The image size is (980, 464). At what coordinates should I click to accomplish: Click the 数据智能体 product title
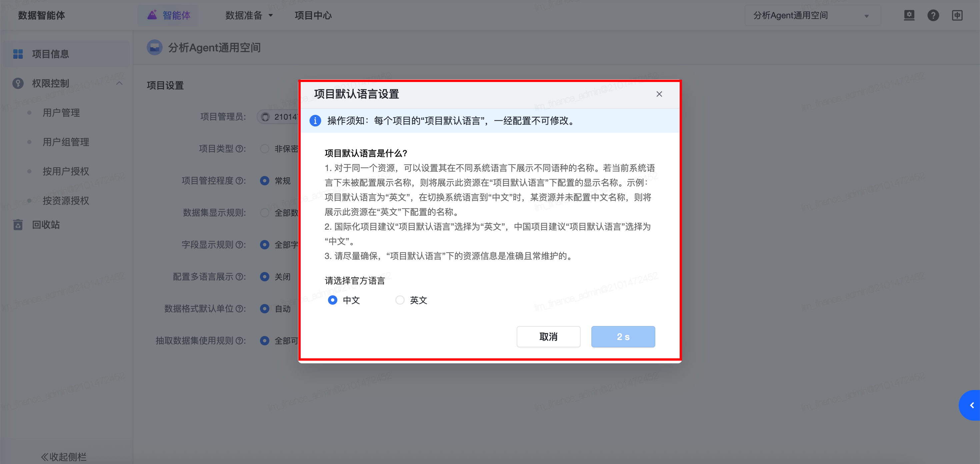(x=41, y=15)
